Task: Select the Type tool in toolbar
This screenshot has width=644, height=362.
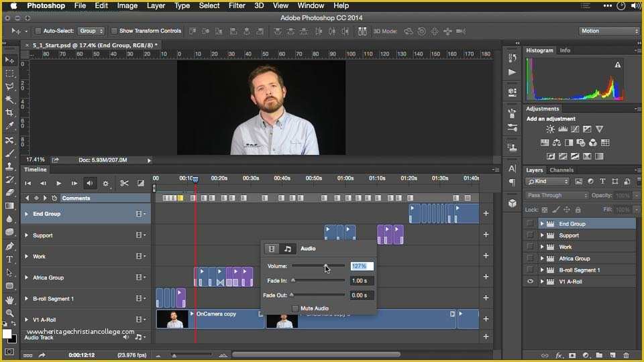Action: (x=9, y=259)
